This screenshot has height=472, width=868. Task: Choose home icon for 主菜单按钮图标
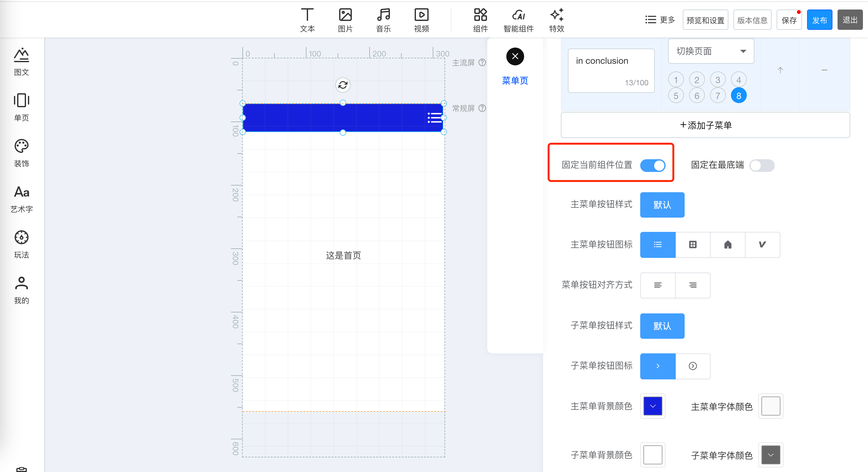(x=727, y=245)
